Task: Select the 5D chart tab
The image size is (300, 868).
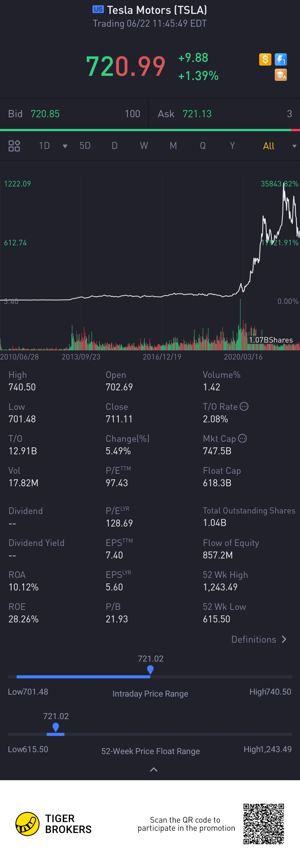Action: pyautogui.click(x=85, y=146)
